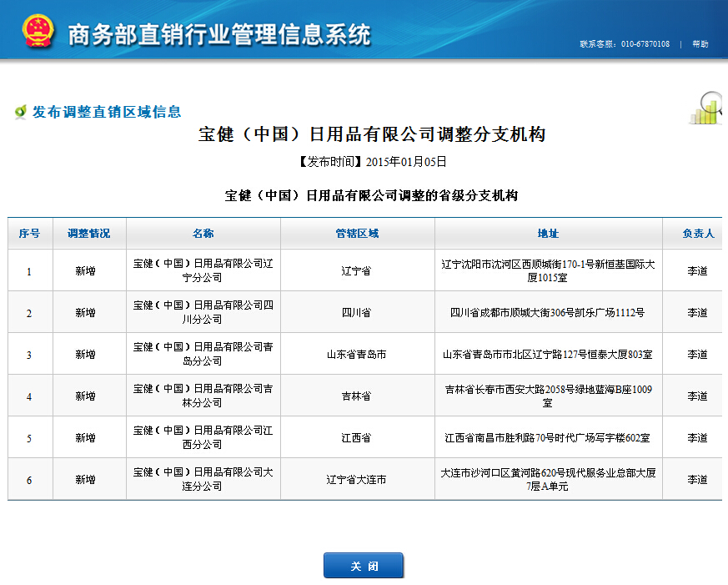Click the 绿地蓝海B座1009室 address cell
This screenshot has width=728, height=585.
(x=548, y=396)
